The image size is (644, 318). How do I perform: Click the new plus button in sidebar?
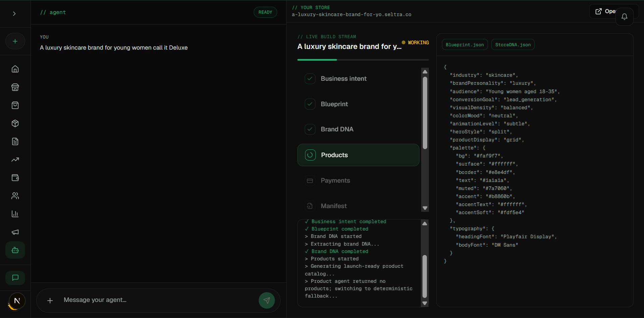coord(15,41)
